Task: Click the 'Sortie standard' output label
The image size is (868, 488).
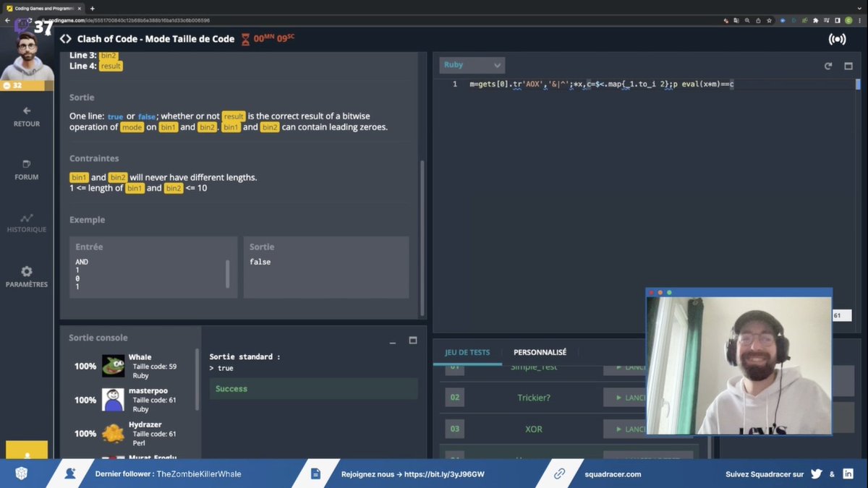Action: click(x=244, y=357)
